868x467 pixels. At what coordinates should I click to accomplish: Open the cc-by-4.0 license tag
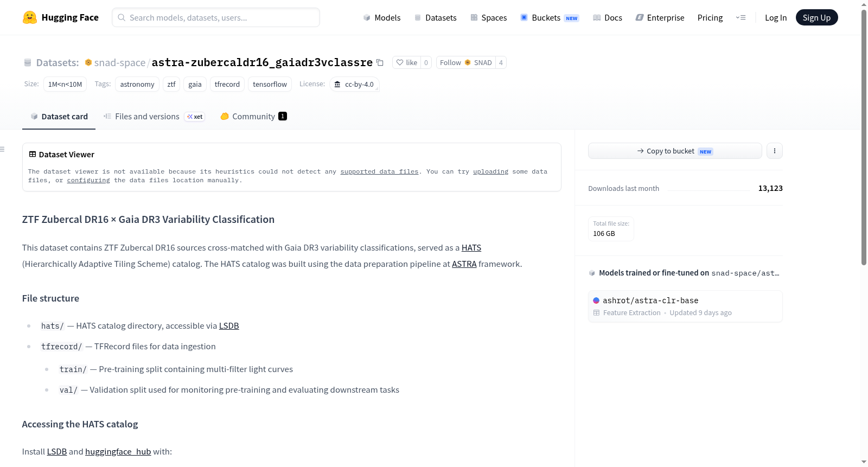point(354,84)
